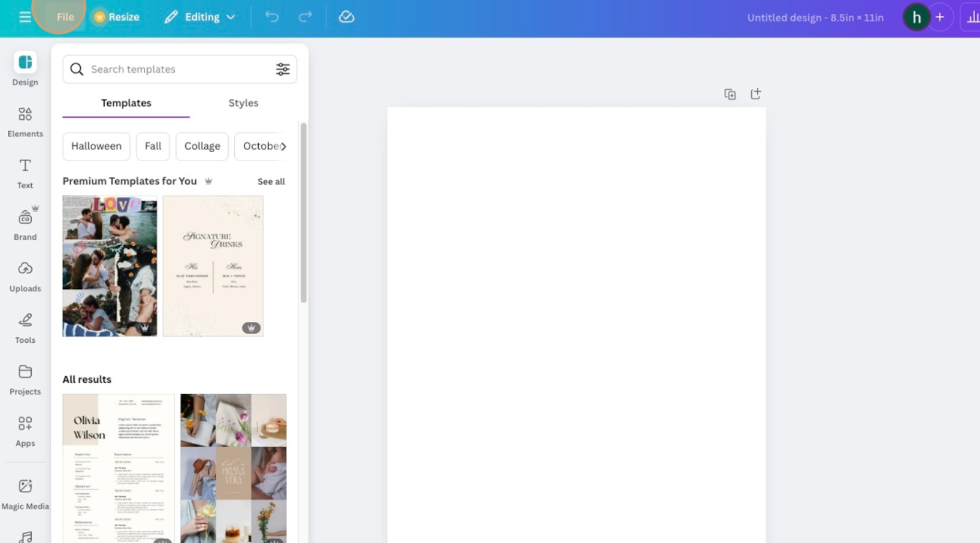Image resolution: width=980 pixels, height=543 pixels.
Task: Open the Magic Media panel
Action: click(x=25, y=492)
